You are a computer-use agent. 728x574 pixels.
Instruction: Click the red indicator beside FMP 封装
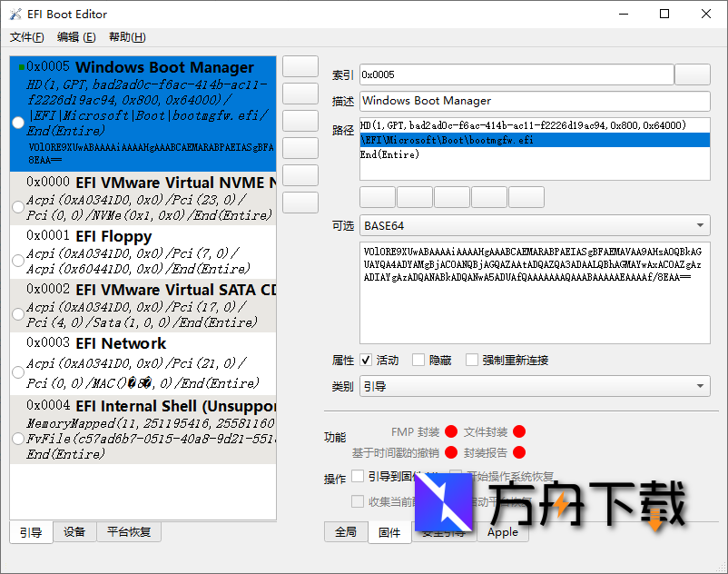(x=451, y=432)
